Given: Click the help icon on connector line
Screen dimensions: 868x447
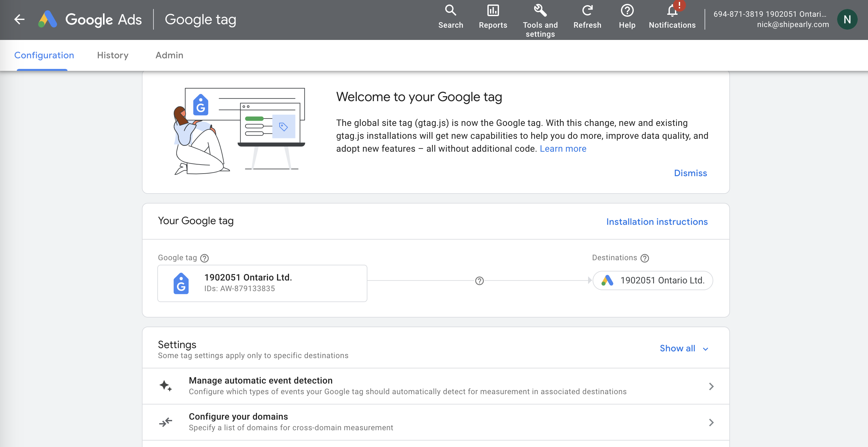Looking at the screenshot, I should pyautogui.click(x=479, y=281).
